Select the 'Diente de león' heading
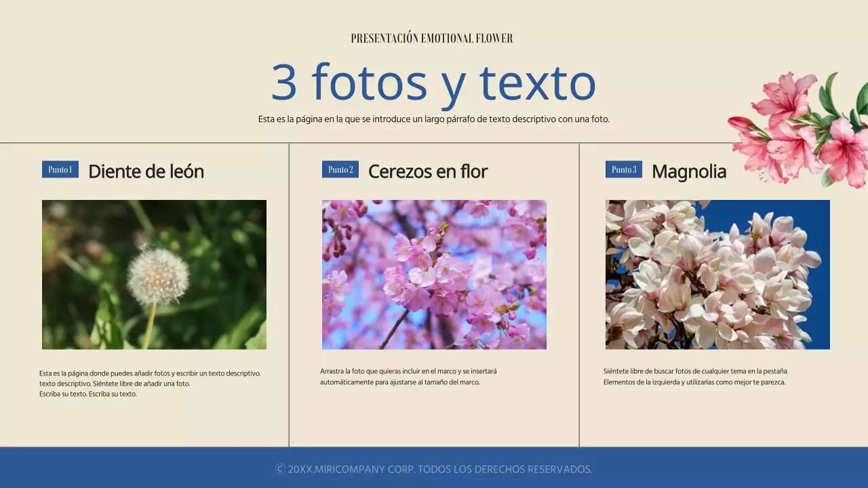Viewport: 868px width, 488px height. [x=146, y=171]
